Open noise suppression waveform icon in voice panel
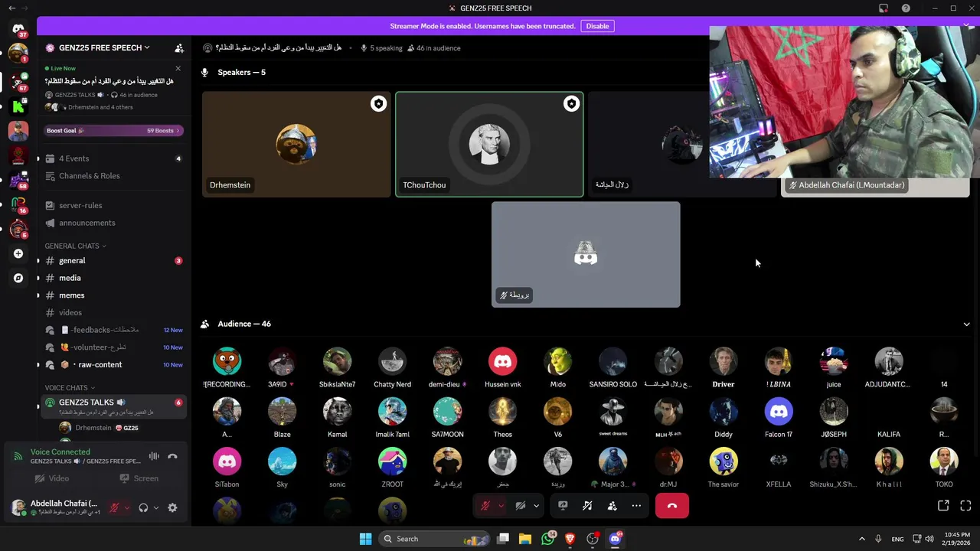Image resolution: width=980 pixels, height=551 pixels. click(154, 456)
